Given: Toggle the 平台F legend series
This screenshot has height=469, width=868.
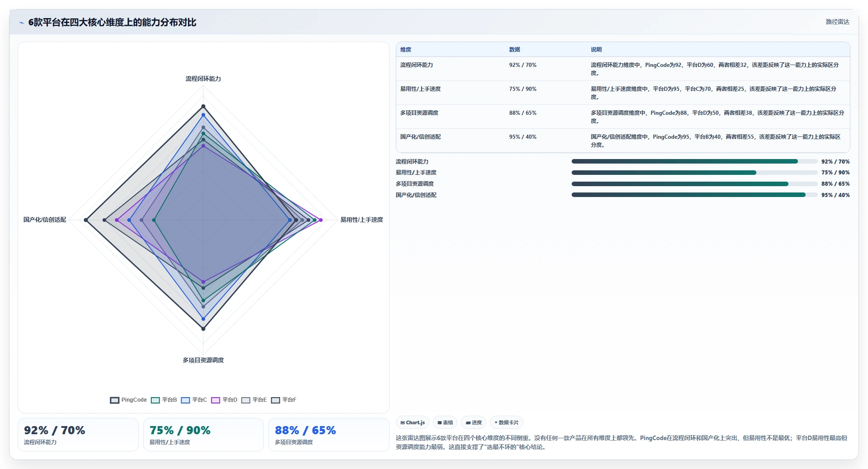Looking at the screenshot, I should 284,400.
